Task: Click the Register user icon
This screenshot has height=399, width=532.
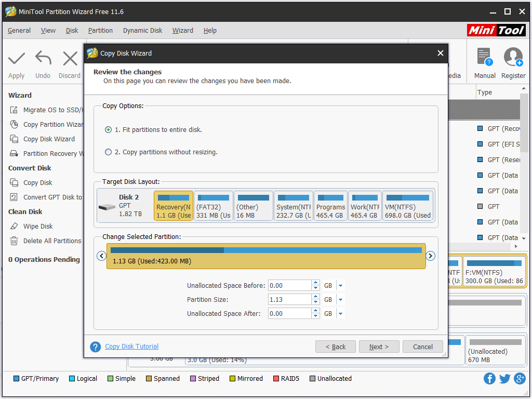Action: pos(513,57)
